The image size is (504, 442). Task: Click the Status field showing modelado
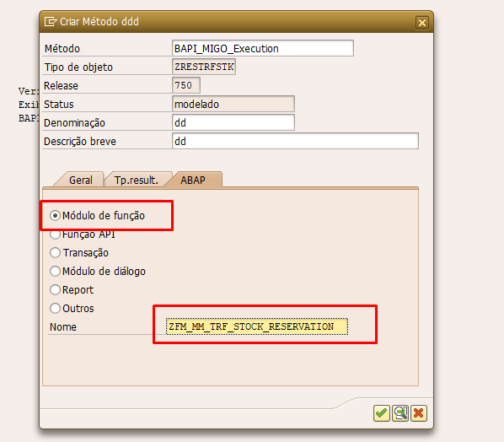coord(233,104)
